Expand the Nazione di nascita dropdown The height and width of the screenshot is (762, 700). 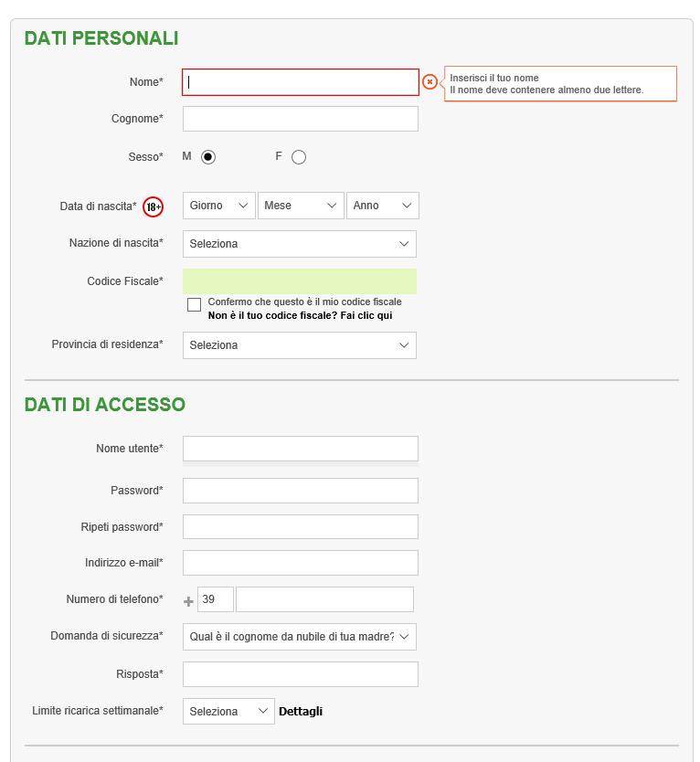click(300, 244)
